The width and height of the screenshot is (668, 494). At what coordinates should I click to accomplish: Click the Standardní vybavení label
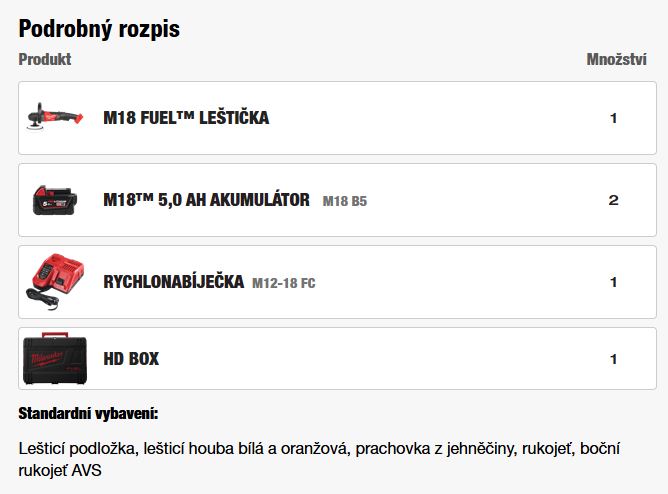pos(88,413)
